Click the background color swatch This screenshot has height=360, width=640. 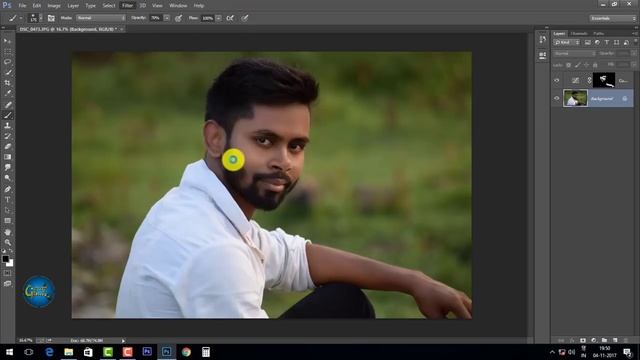click(x=11, y=264)
